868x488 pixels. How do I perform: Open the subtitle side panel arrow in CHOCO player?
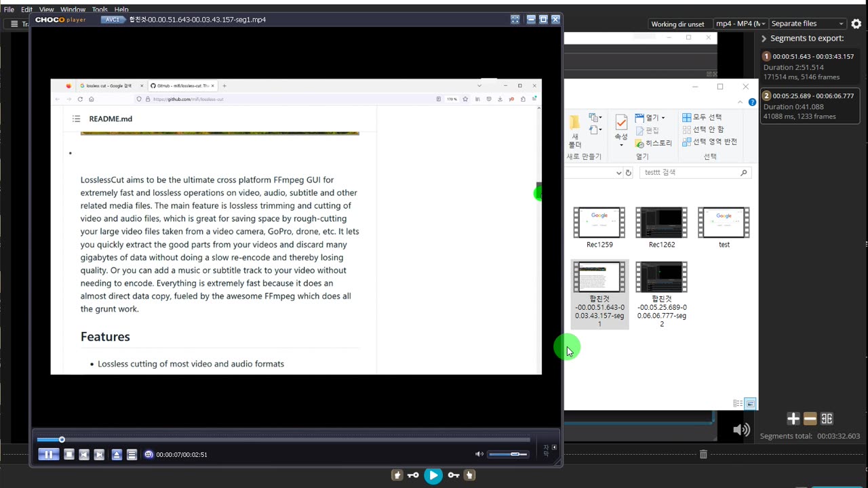pyautogui.click(x=554, y=447)
